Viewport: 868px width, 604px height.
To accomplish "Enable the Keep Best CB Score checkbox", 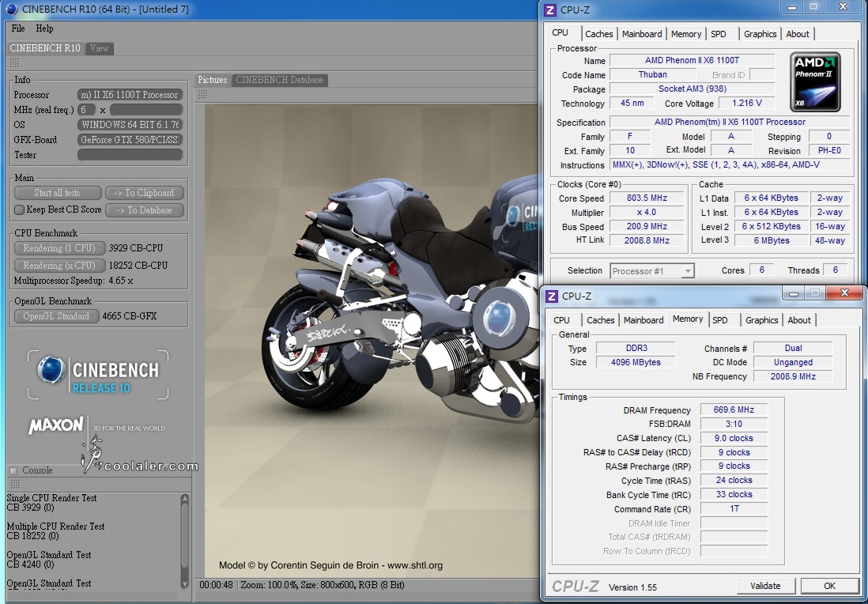I will tap(20, 210).
